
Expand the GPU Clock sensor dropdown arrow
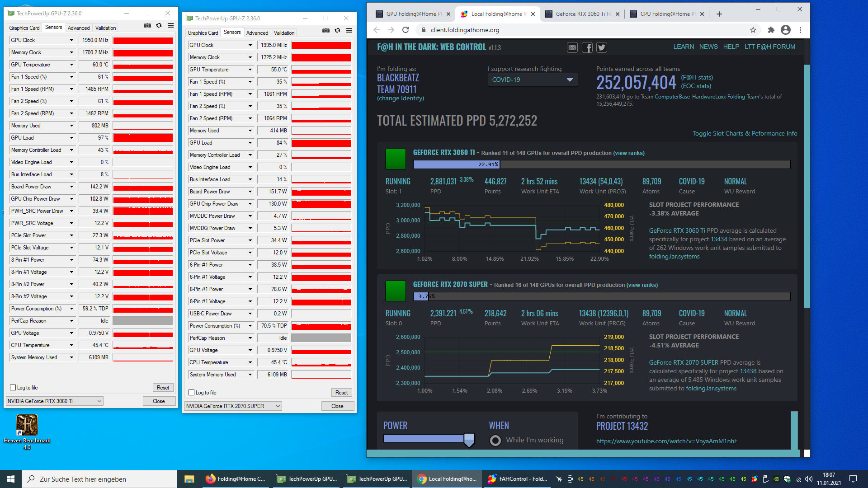[x=71, y=40]
